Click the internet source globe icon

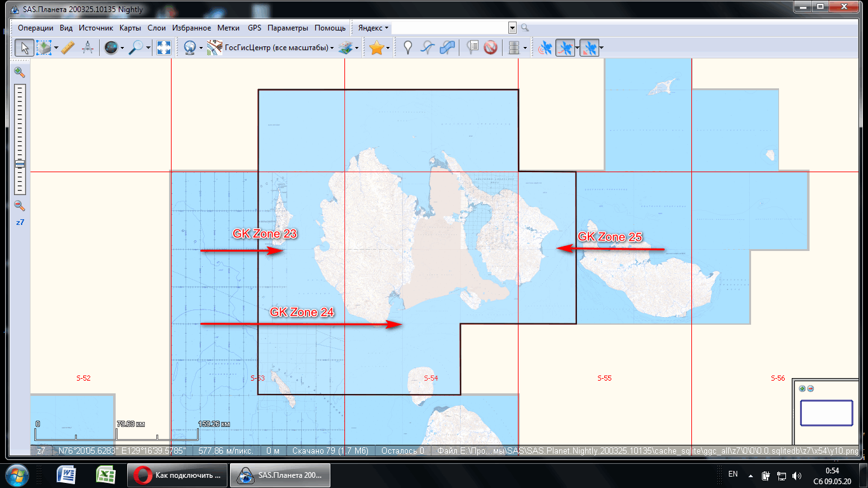coord(189,48)
